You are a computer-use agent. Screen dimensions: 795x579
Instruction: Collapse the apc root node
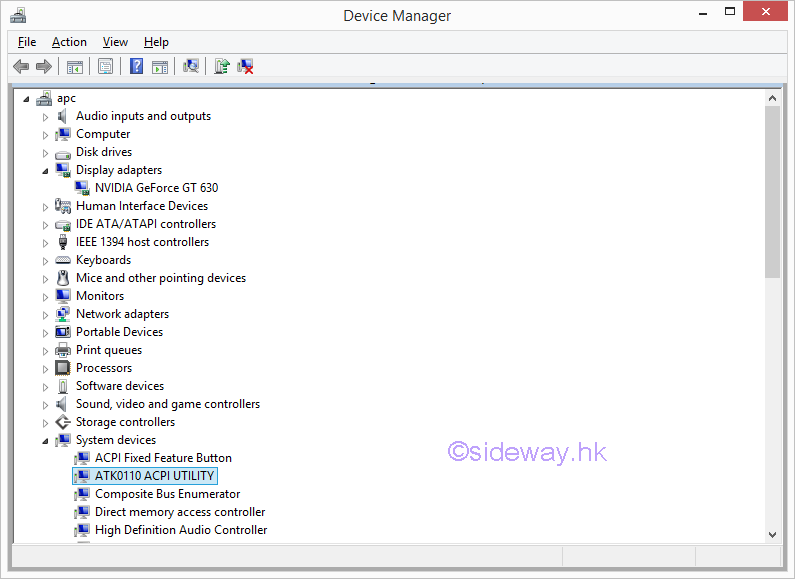tap(26, 98)
